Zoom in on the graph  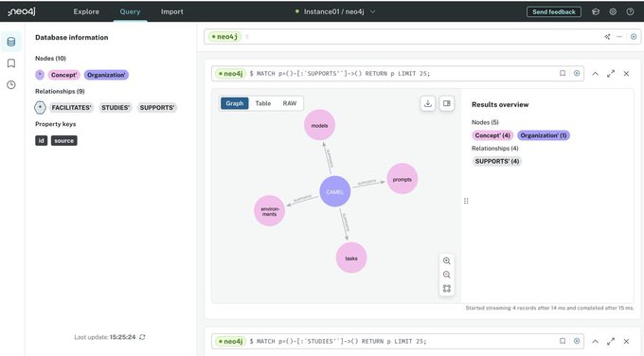(x=447, y=260)
